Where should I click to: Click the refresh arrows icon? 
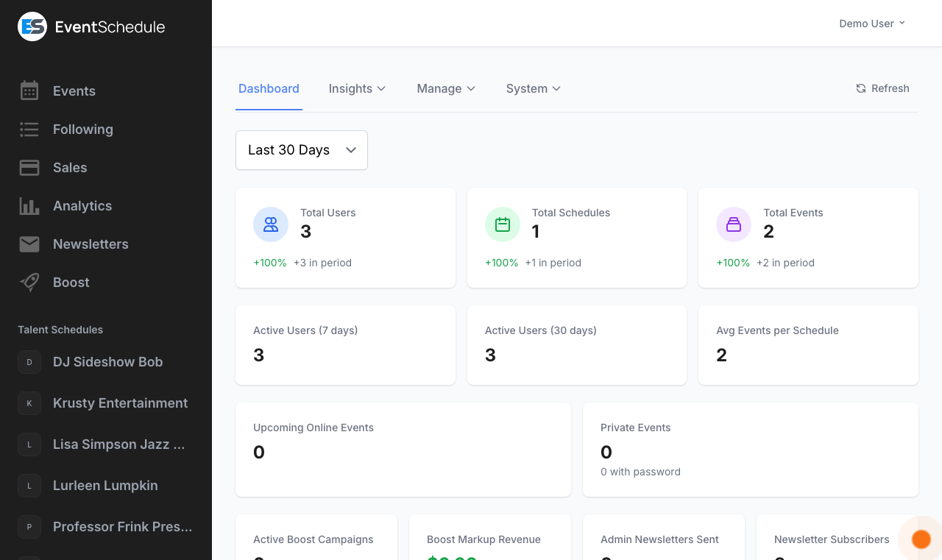tap(861, 88)
